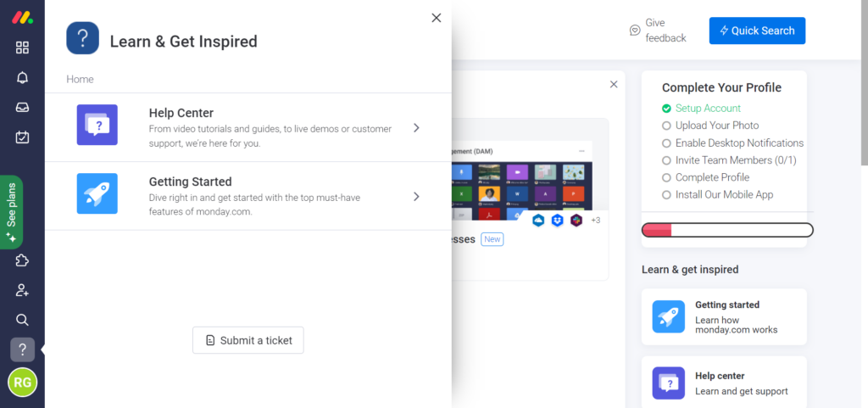Open the workspaces grid icon in sidebar
Image resolution: width=868 pixels, height=408 pixels.
22,48
